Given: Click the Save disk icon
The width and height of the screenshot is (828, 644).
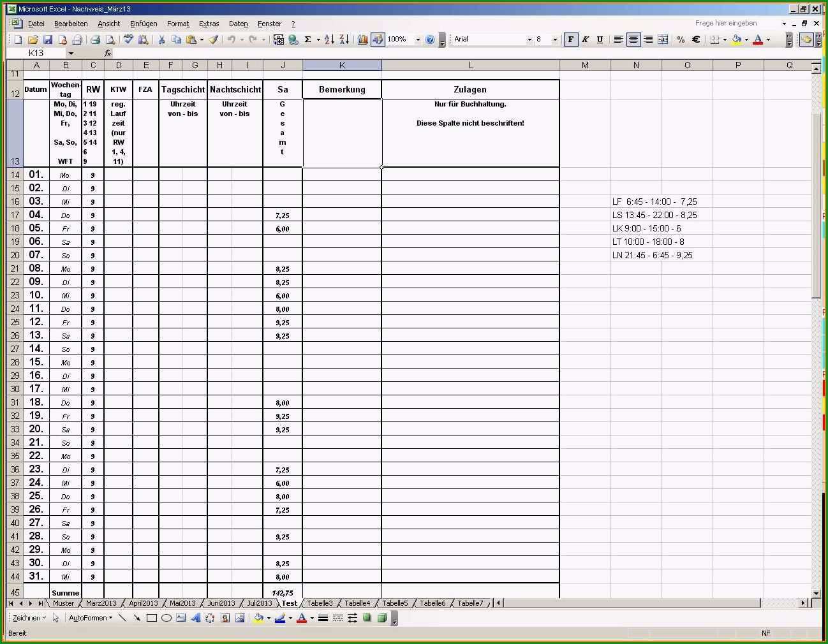Looking at the screenshot, I should click(x=48, y=40).
